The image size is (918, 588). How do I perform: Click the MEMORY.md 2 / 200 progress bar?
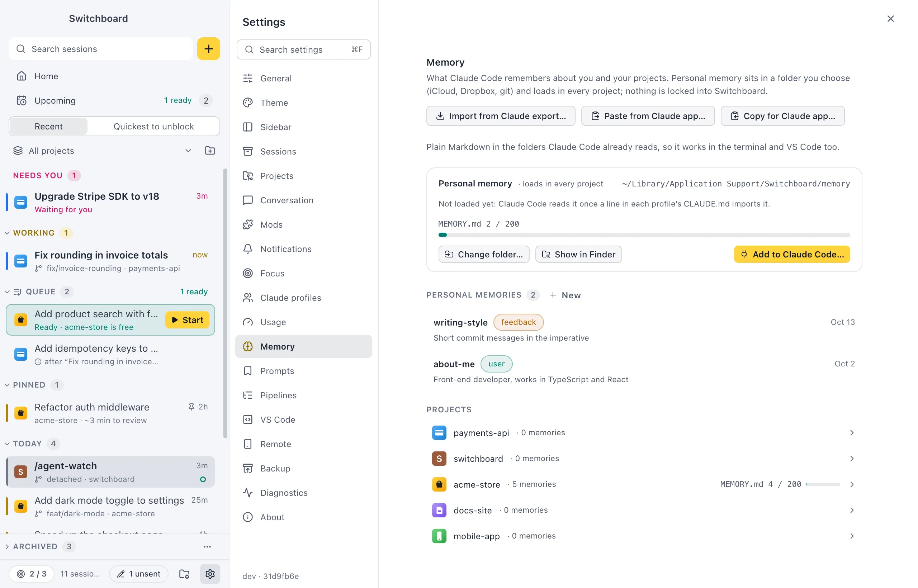coord(644,234)
